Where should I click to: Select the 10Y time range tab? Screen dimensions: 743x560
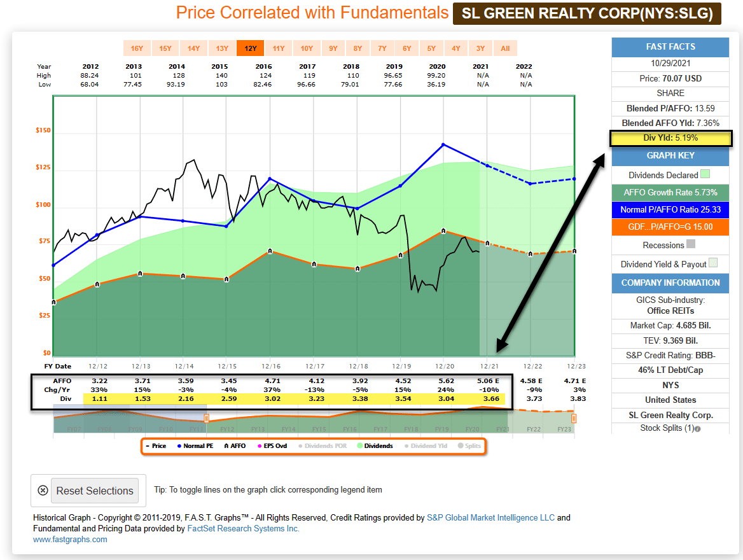tap(307, 48)
